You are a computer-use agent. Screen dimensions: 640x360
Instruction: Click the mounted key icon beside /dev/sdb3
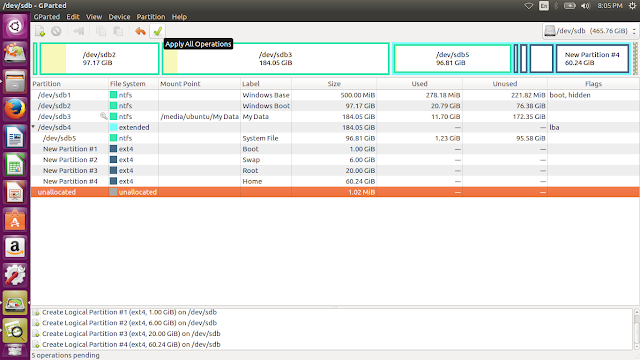point(104,116)
